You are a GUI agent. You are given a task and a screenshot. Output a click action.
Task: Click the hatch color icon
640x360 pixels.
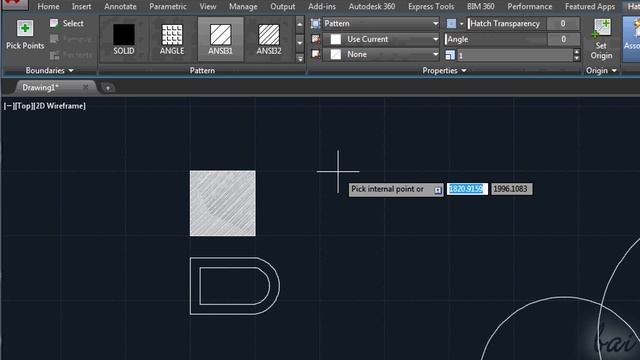[316, 39]
